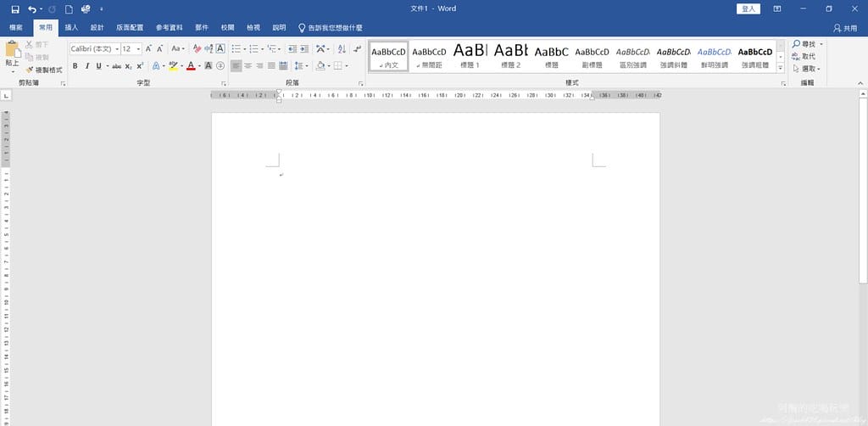This screenshot has height=426, width=868.
Task: Apply paragraph shading with the paint bucket
Action: pyautogui.click(x=320, y=66)
